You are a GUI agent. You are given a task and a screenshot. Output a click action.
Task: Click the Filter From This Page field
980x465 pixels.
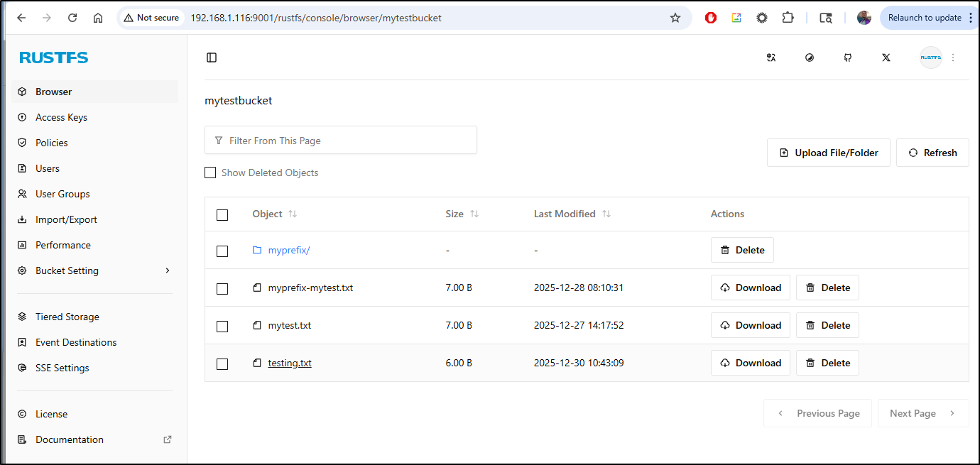(341, 141)
